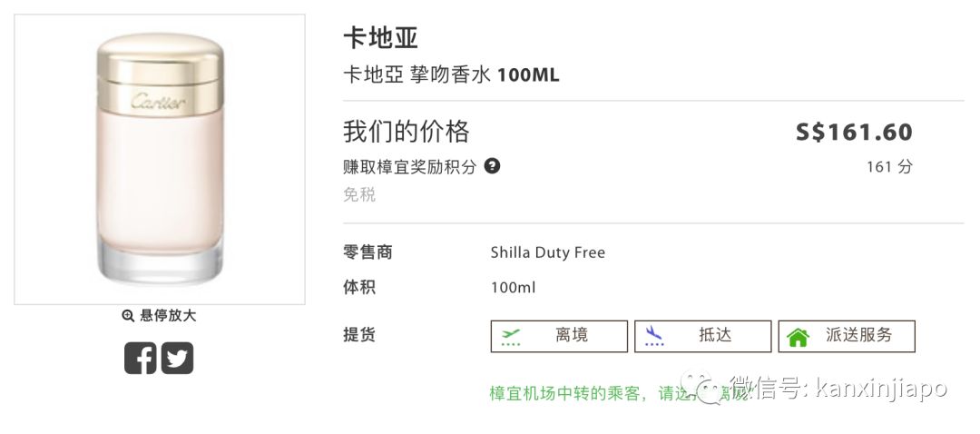980x434 pixels.
Task: Share the product on Facebook
Action: coord(141,358)
